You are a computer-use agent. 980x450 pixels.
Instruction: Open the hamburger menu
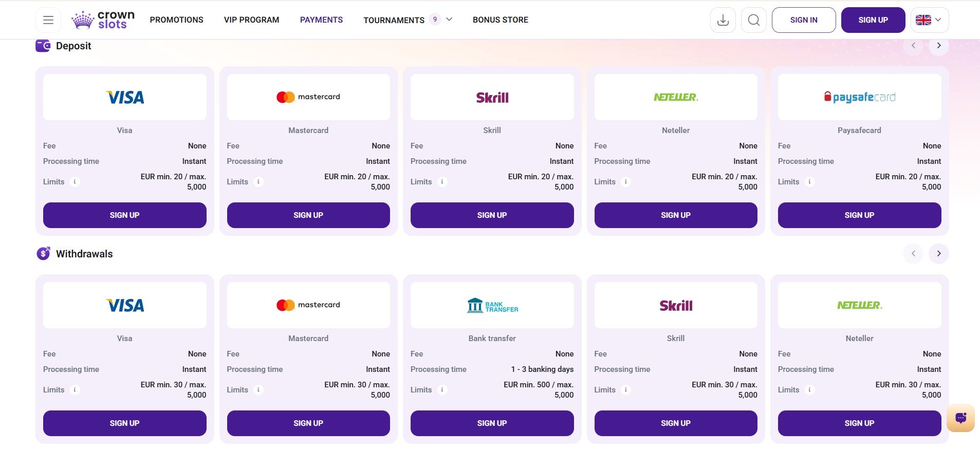(48, 20)
